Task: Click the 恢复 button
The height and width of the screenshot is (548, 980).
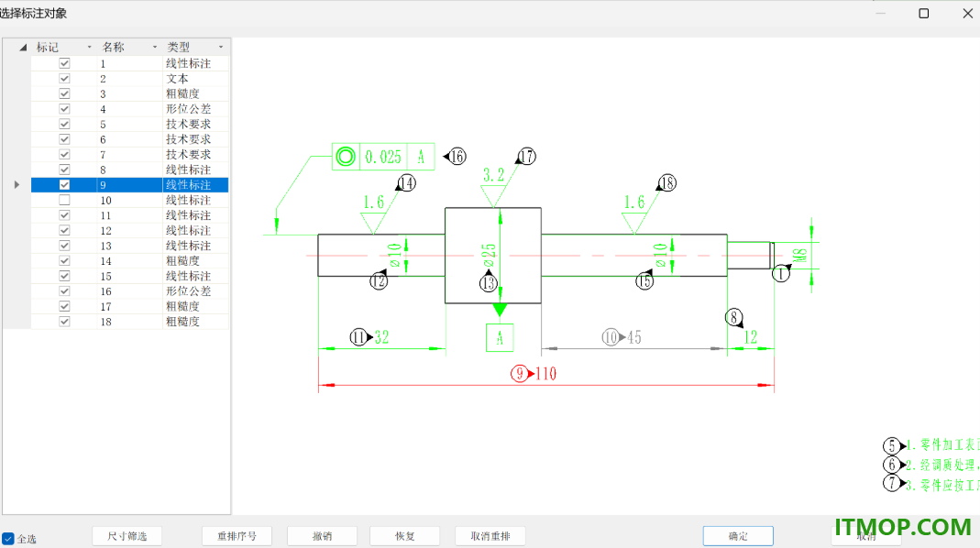Action: pos(405,536)
